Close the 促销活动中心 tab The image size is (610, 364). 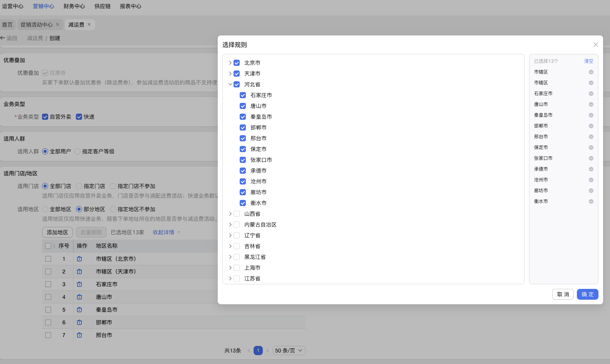(57, 24)
